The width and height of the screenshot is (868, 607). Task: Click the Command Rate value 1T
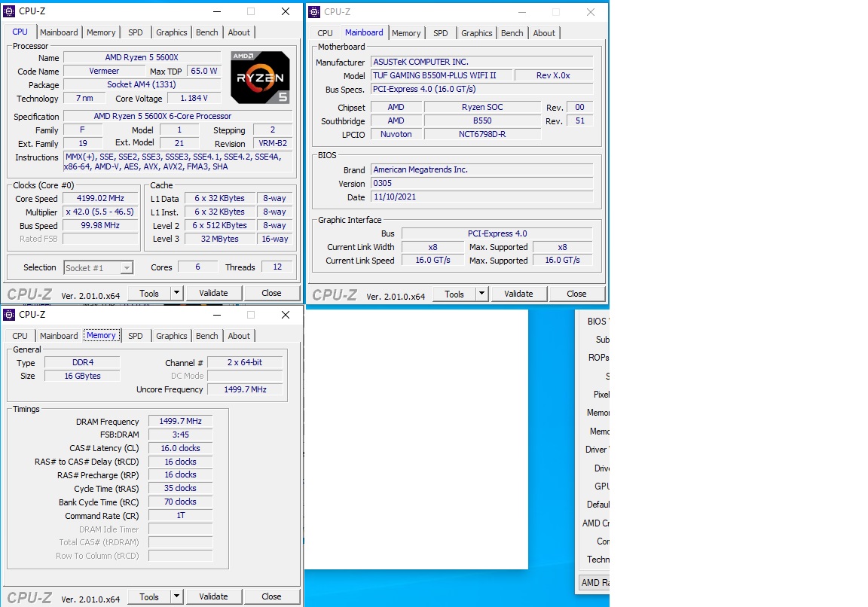(x=181, y=515)
